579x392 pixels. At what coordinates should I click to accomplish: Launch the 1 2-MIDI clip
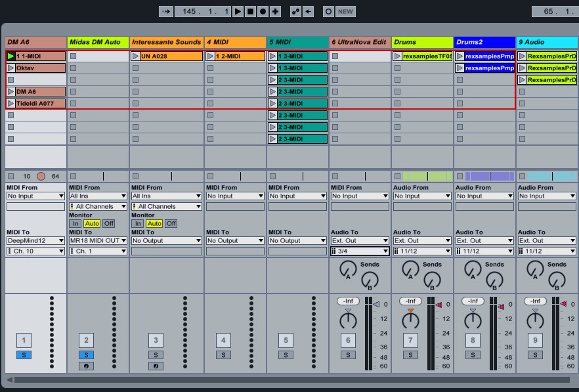[211, 56]
